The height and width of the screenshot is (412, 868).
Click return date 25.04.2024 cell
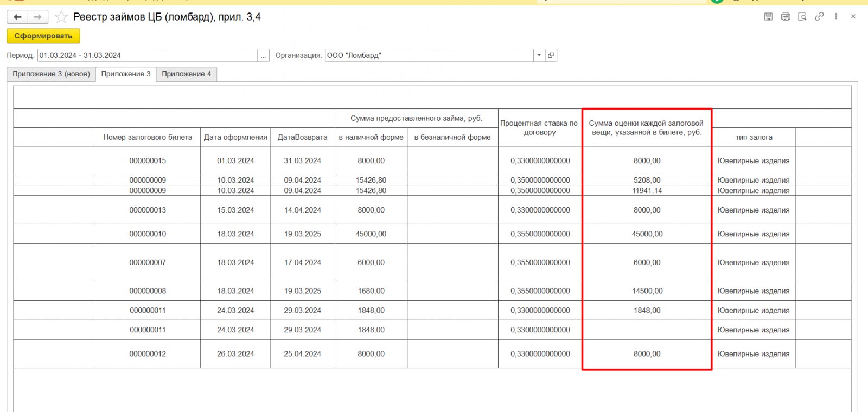303,354
